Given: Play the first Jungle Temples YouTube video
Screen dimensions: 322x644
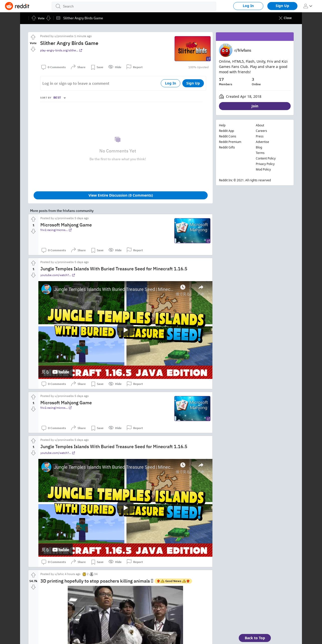Looking at the screenshot, I should pyautogui.click(x=125, y=330).
